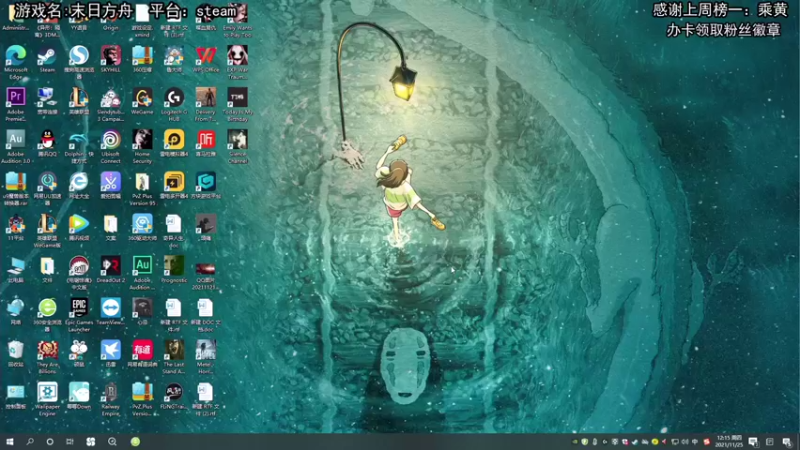Launch the Steam desktop shortcut

pos(47,59)
